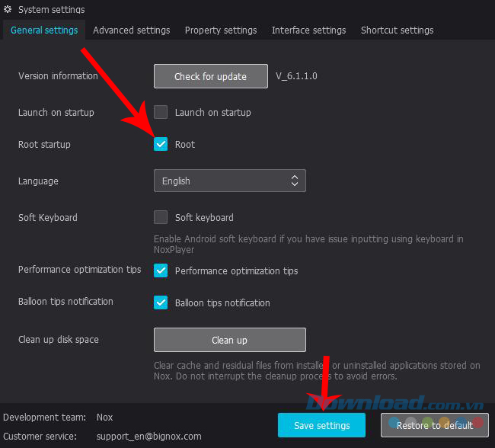Click the Development team Nox text

104,417
